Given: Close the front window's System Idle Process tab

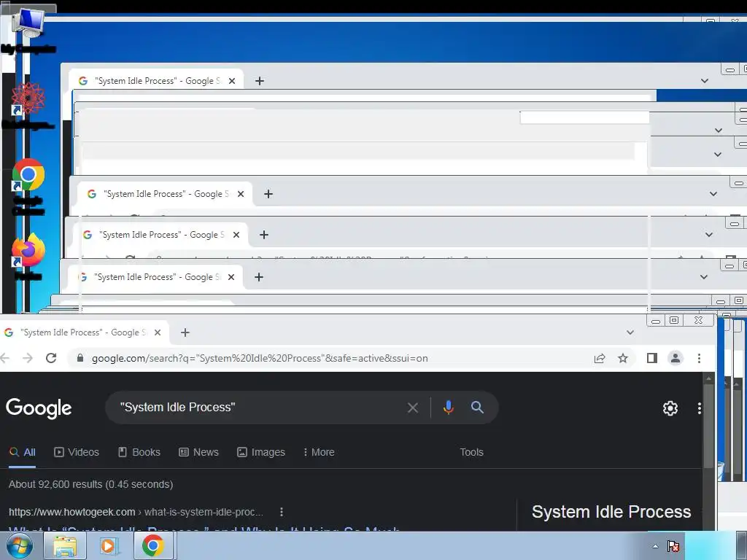Looking at the screenshot, I should point(158,332).
